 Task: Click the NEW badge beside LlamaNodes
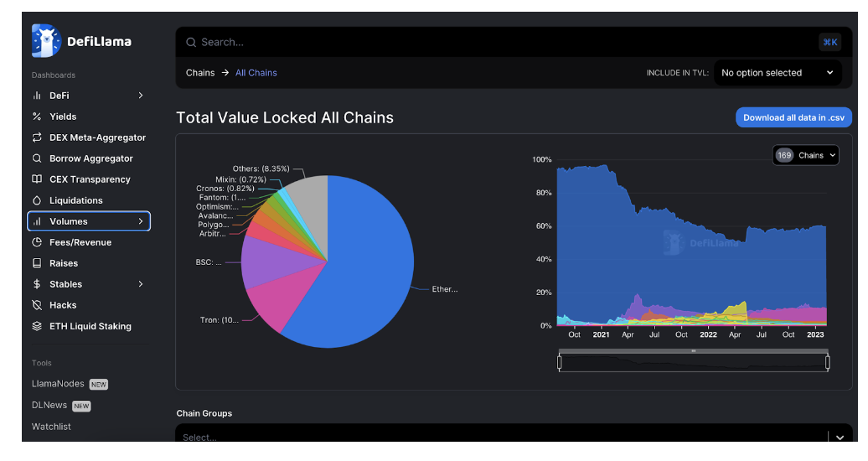pos(99,385)
